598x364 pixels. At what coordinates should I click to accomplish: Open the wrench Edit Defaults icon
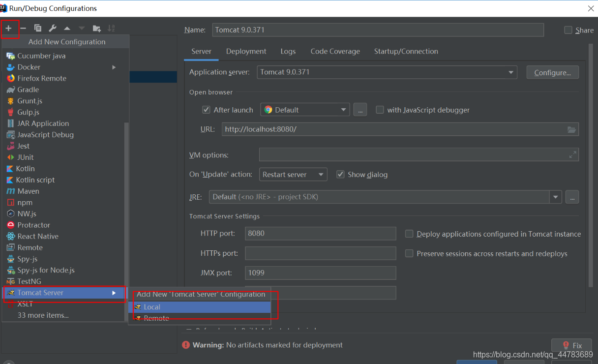(x=53, y=29)
